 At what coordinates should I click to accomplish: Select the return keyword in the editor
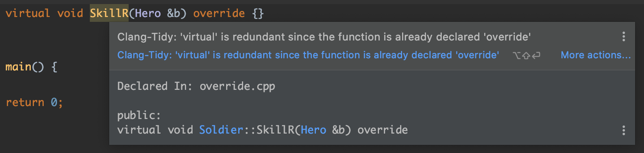[25, 102]
